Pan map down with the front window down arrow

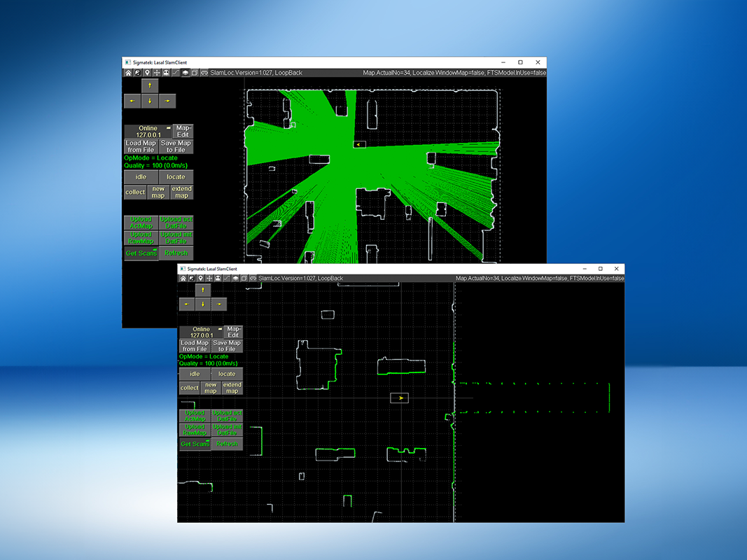click(x=203, y=304)
